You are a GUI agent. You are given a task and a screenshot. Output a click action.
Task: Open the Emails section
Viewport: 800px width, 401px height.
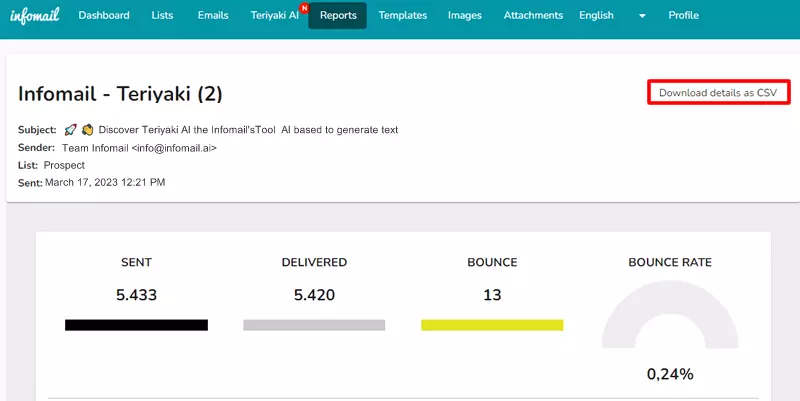coord(213,15)
